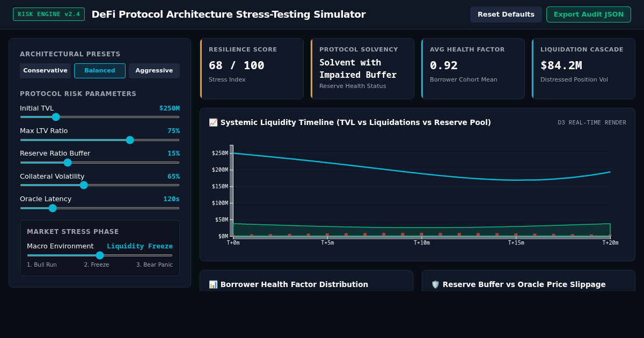Click the '2. Freeze' phase label
This screenshot has width=644, height=338.
(97, 265)
